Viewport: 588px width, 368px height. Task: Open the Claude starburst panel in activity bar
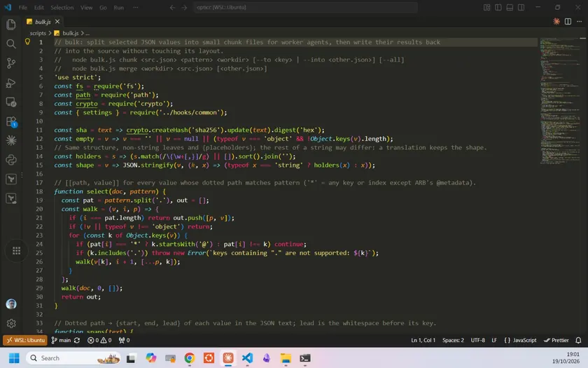tap(11, 140)
